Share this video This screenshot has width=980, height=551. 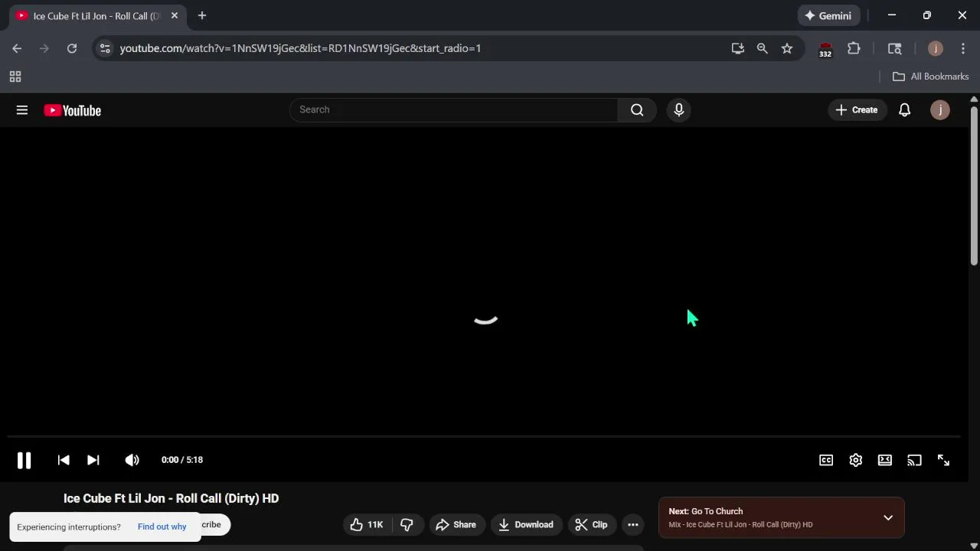pyautogui.click(x=456, y=524)
